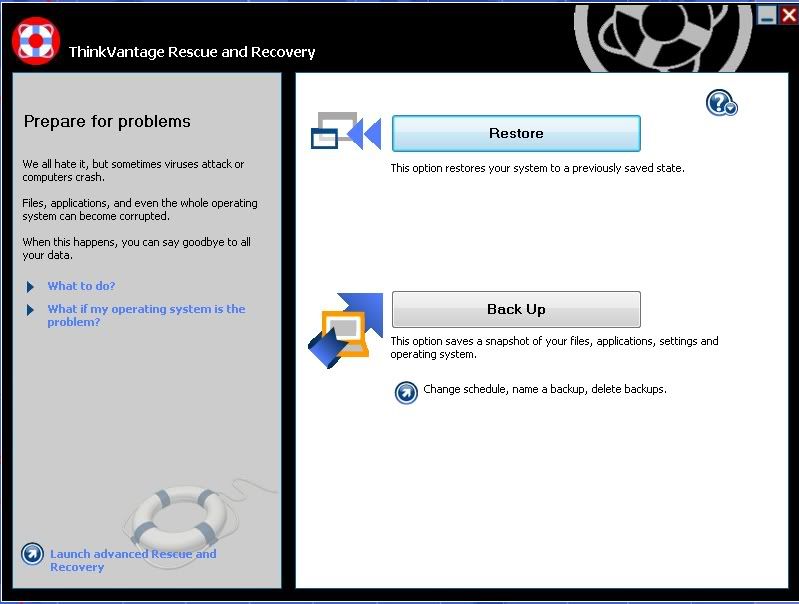Click the Prepare for problems heading
The image size is (799, 604).
coord(107,122)
